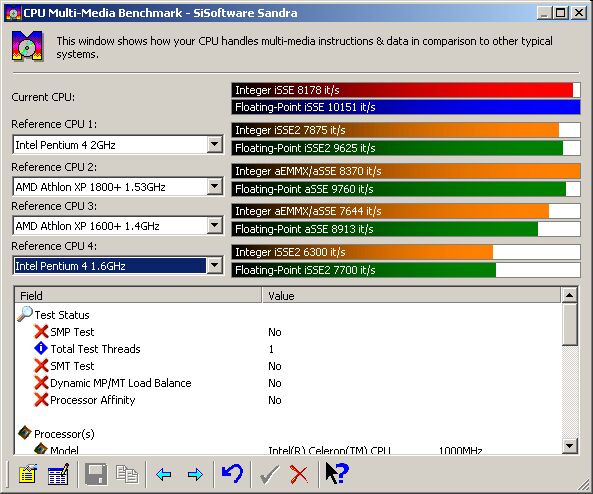Open Reference CPU 3 dropdown arrow

point(214,226)
